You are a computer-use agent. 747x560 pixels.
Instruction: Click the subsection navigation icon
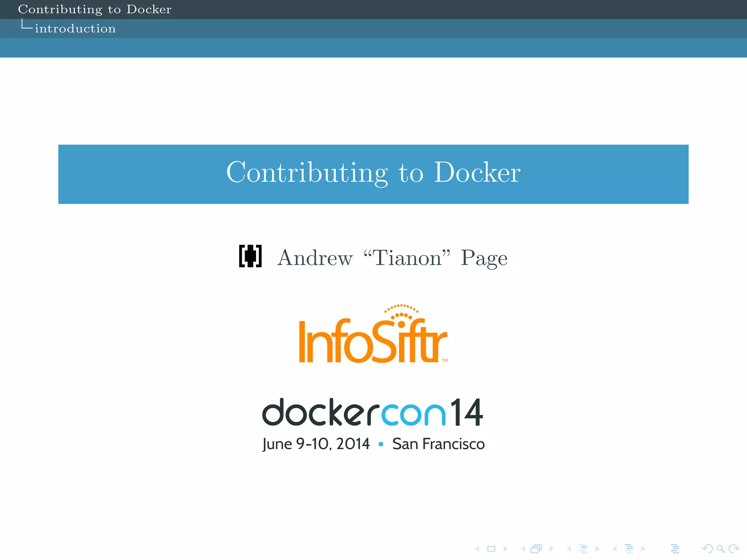coord(583,549)
